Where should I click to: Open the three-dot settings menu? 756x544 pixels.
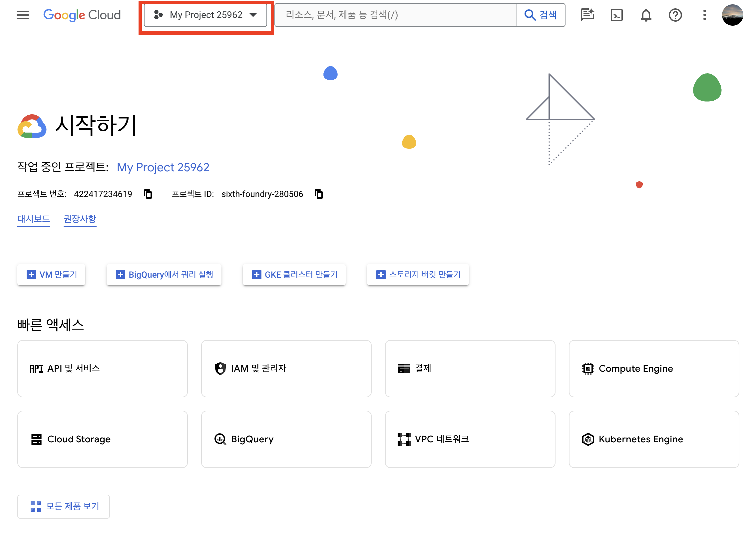[x=704, y=15]
